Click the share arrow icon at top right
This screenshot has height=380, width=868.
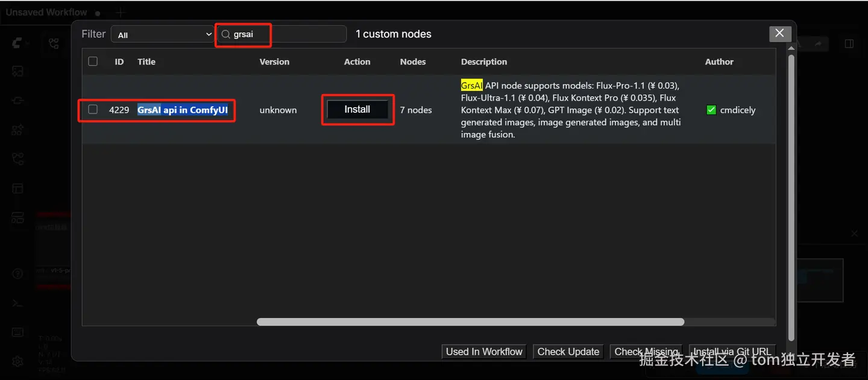click(x=818, y=43)
